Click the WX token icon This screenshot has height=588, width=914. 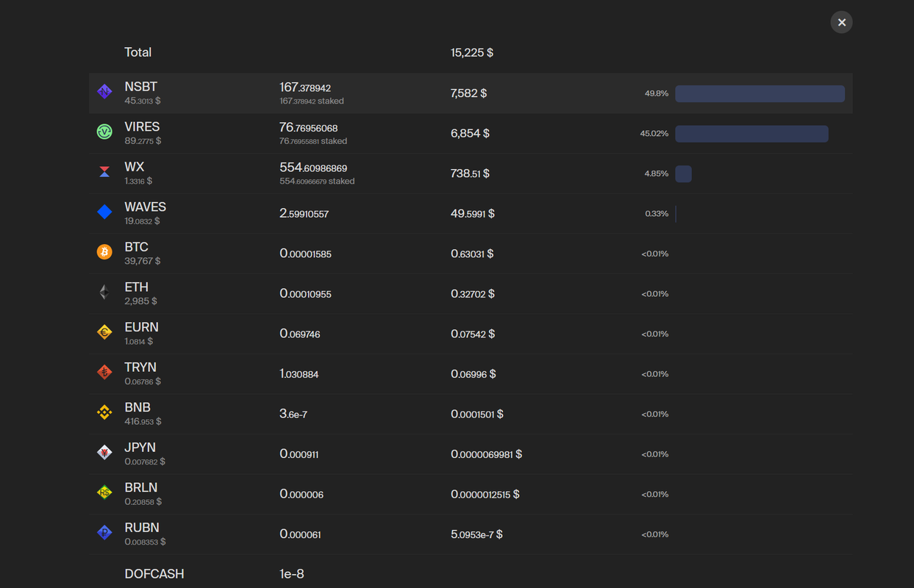point(104,172)
